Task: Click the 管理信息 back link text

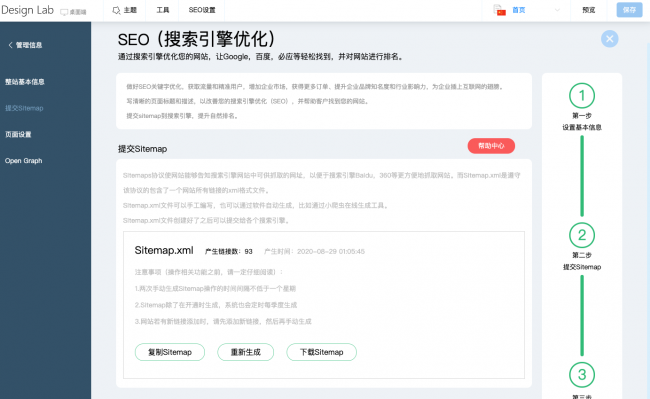Action: 29,45
